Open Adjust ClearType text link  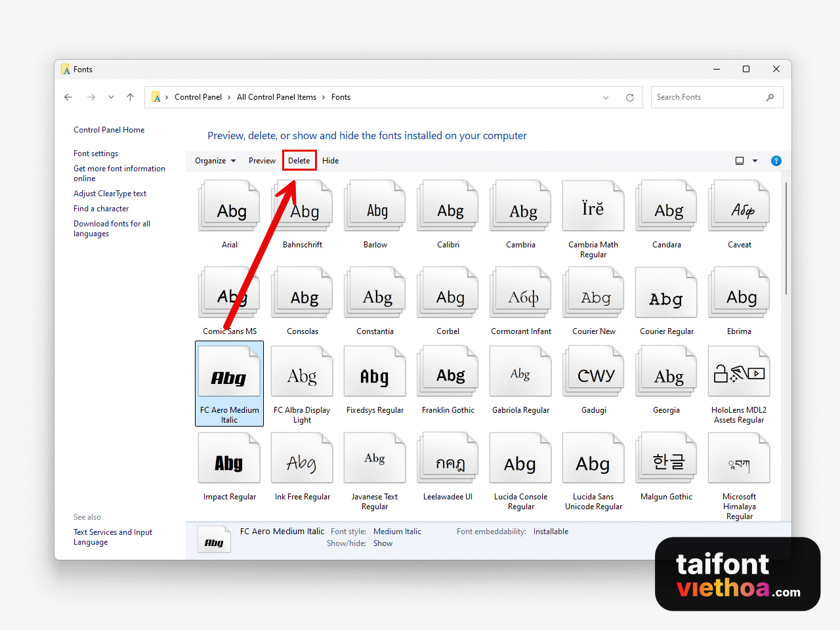point(110,194)
